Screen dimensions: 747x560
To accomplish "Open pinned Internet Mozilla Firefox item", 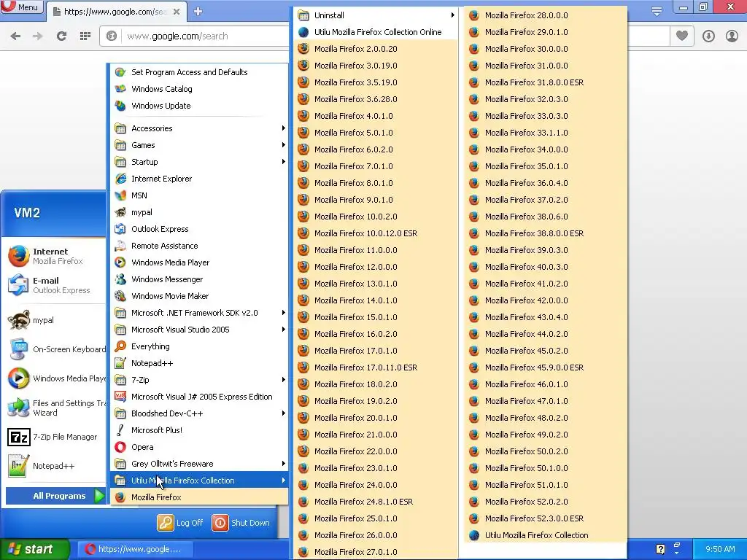I will [x=55, y=256].
